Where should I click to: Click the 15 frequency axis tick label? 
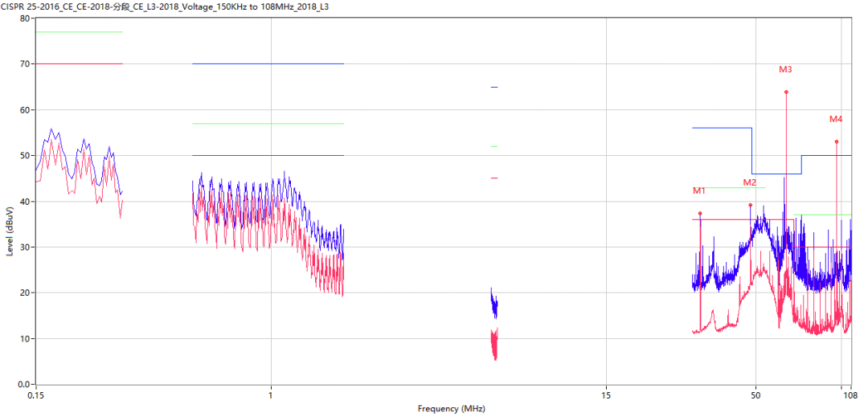click(606, 395)
